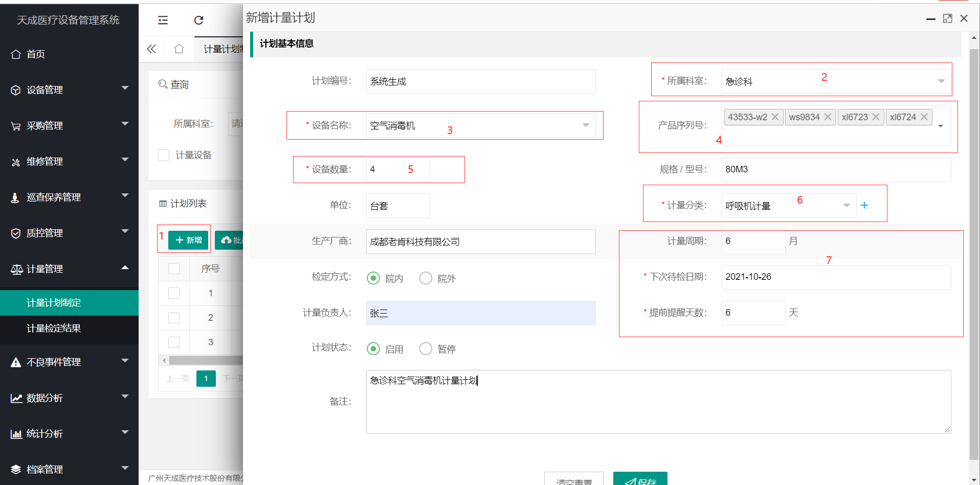Click the 查询 magnifier search icon

pyautogui.click(x=163, y=84)
